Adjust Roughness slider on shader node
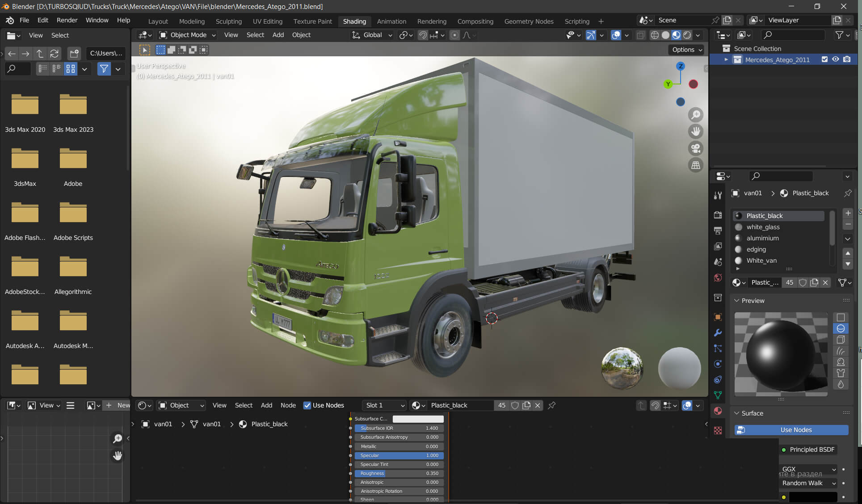The width and height of the screenshot is (862, 504). 399,473
